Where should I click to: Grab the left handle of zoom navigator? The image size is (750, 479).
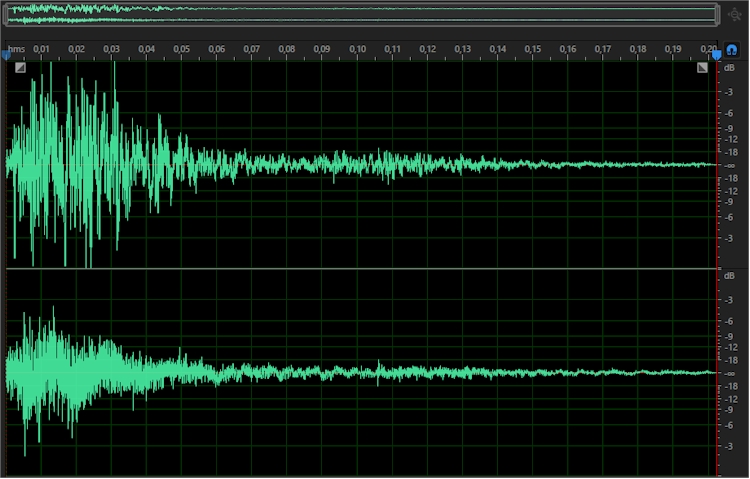click(x=5, y=14)
